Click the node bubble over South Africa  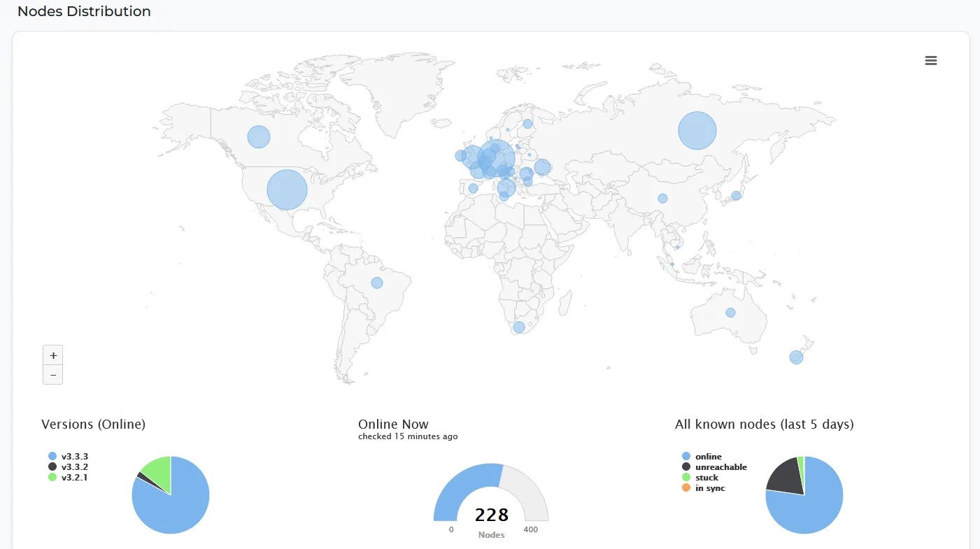[x=519, y=327]
